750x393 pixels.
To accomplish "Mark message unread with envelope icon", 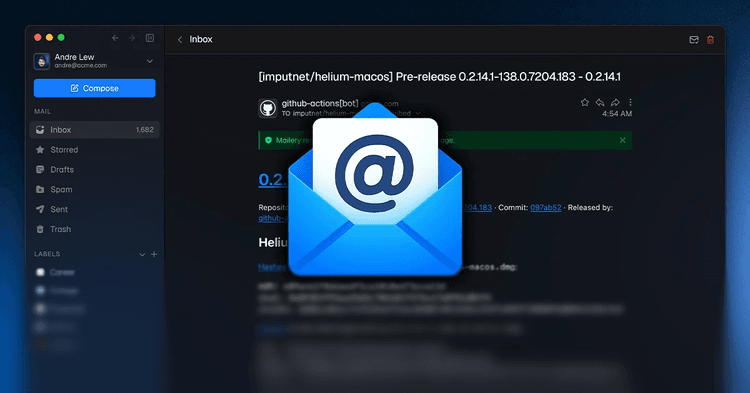I will pyautogui.click(x=694, y=40).
